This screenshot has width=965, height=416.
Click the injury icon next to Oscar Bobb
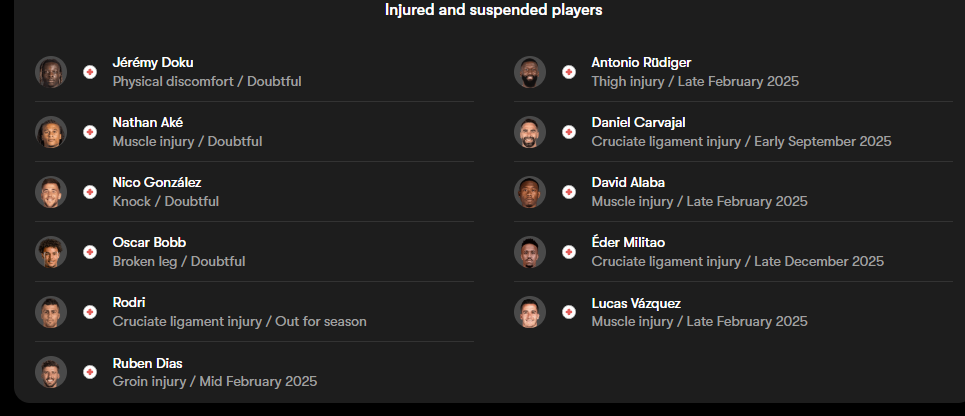(90, 252)
